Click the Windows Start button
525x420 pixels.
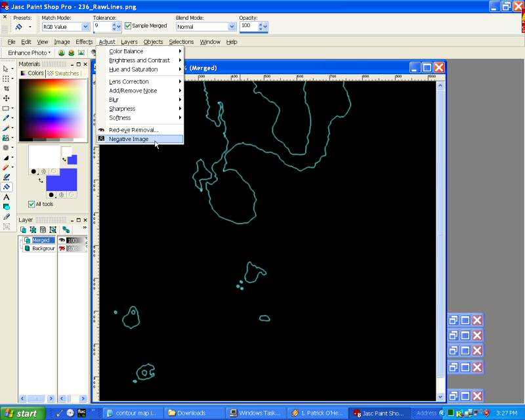pyautogui.click(x=22, y=413)
